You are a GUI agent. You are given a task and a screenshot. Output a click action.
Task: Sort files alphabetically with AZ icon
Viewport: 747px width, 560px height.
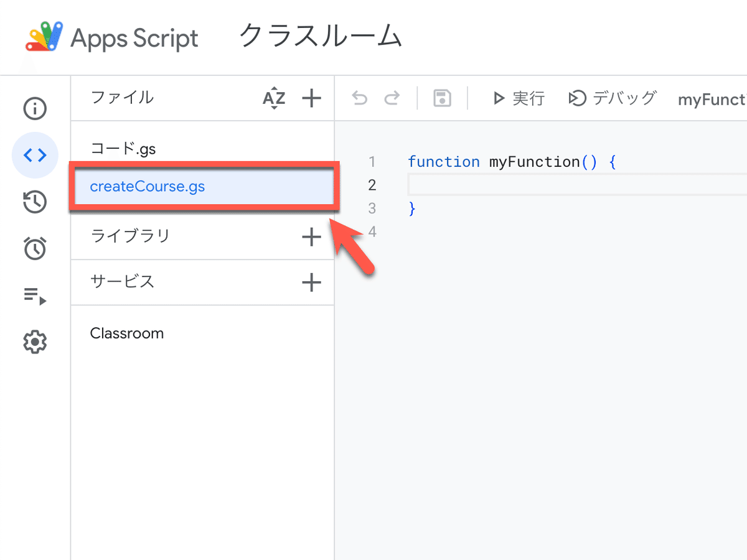tap(274, 98)
